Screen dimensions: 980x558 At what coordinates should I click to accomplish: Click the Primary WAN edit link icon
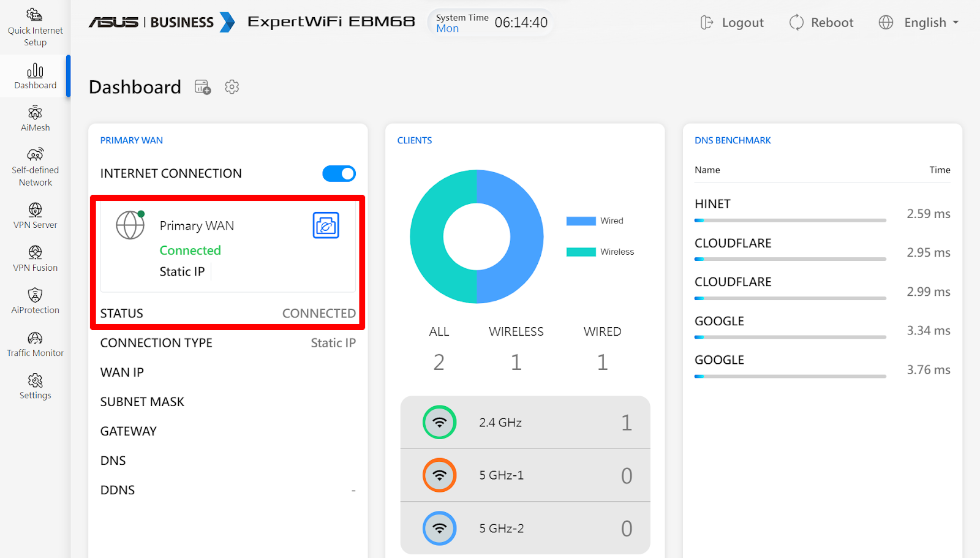(x=326, y=225)
